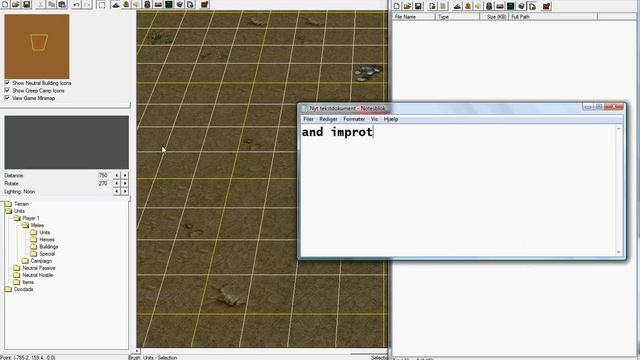
Task: Open Special folder under Melee
Action: tap(42, 253)
